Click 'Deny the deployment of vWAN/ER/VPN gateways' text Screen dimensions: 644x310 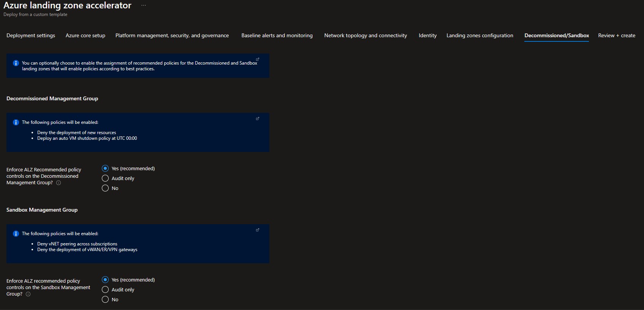point(87,250)
